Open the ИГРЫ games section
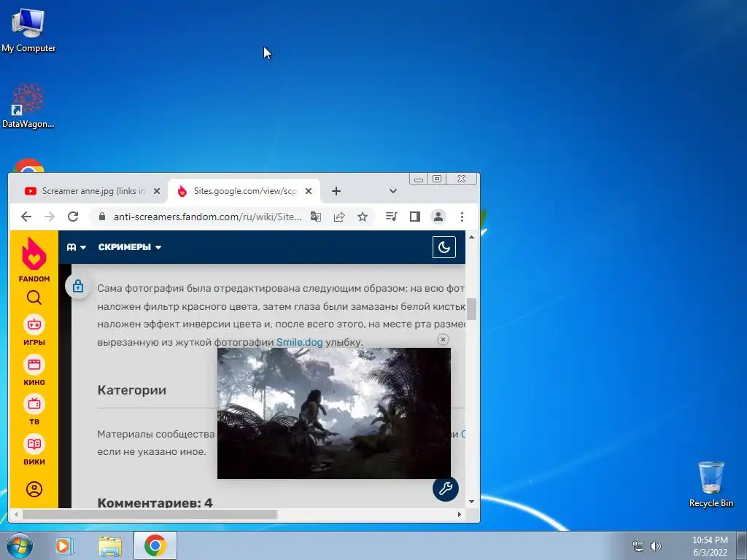The image size is (747, 560). pyautogui.click(x=34, y=330)
